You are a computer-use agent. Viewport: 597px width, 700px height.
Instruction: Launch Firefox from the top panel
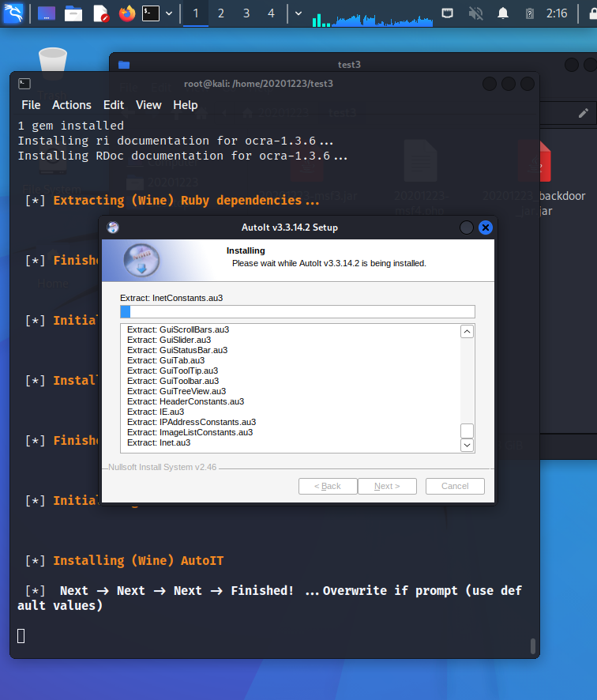[127, 13]
